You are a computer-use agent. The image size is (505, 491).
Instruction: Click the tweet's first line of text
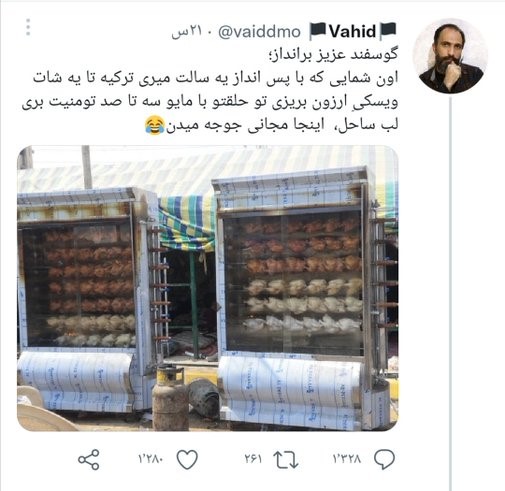[333, 55]
